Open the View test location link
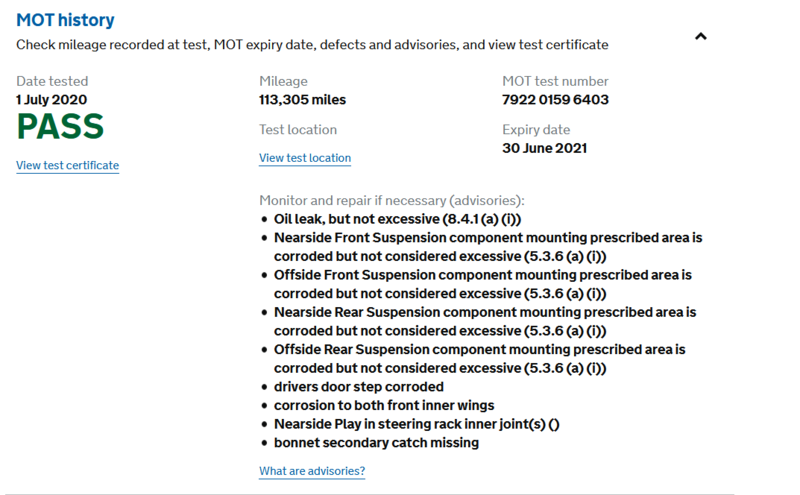800x495 pixels. pos(305,158)
